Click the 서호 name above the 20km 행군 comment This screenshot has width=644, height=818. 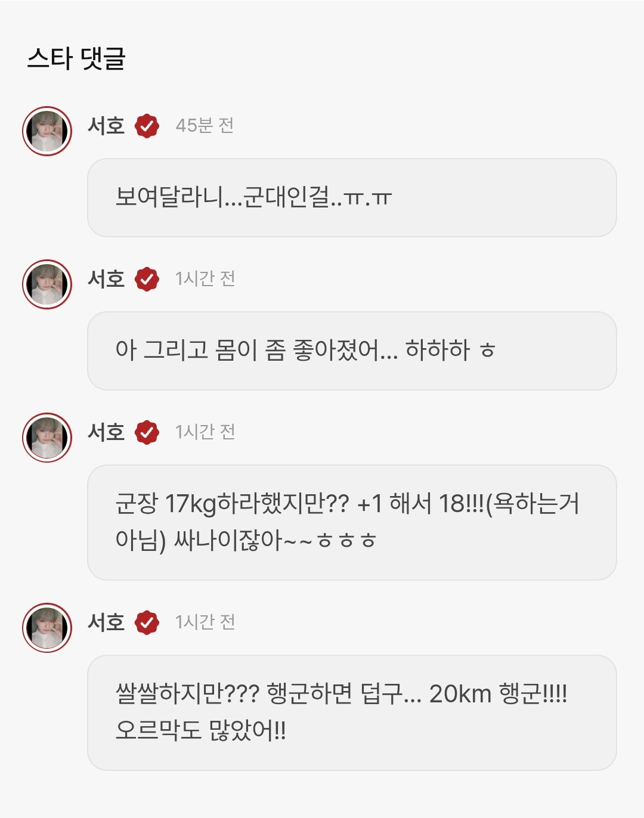(x=106, y=622)
